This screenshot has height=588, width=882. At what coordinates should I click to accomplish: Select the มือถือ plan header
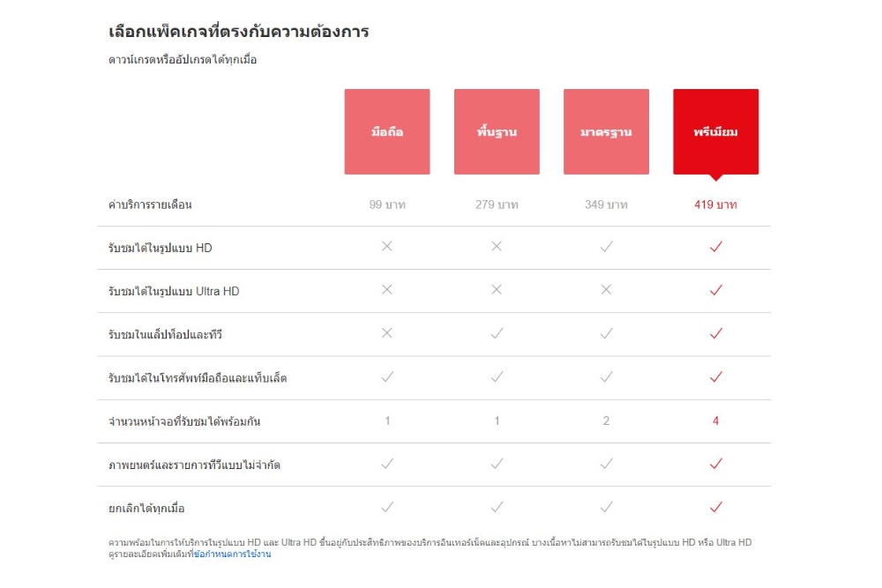pos(386,130)
